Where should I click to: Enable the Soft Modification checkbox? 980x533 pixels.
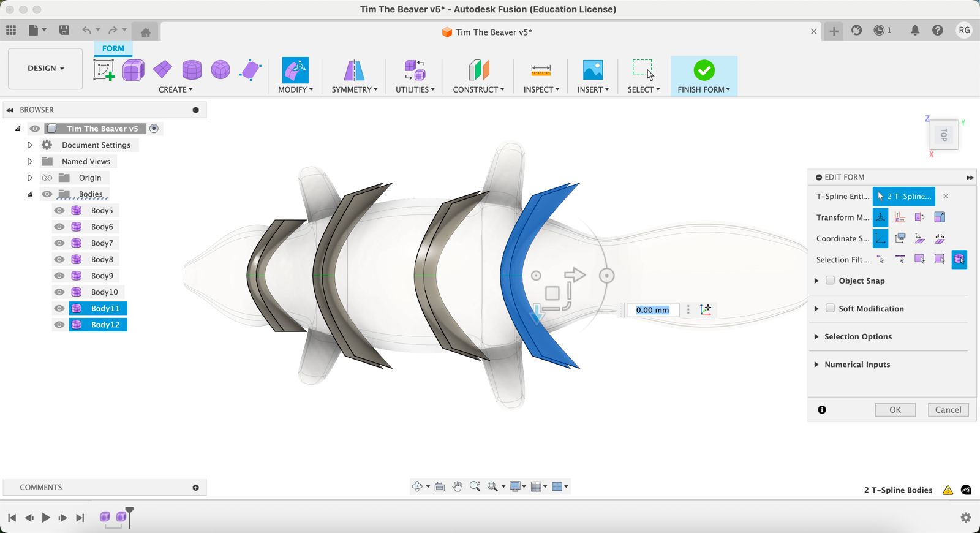pyautogui.click(x=831, y=308)
